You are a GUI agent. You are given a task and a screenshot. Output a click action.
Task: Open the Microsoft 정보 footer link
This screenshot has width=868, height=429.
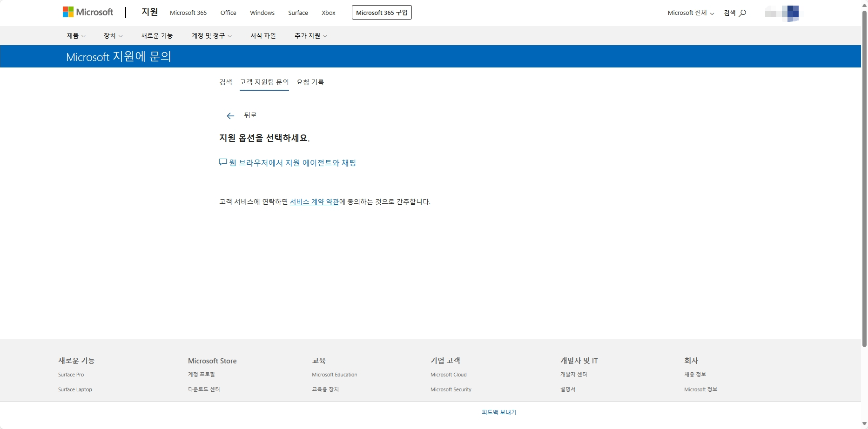[x=700, y=389]
